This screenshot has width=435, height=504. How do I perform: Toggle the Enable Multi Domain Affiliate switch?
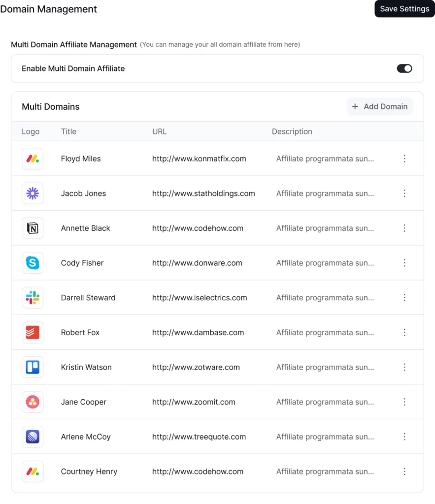pos(404,68)
